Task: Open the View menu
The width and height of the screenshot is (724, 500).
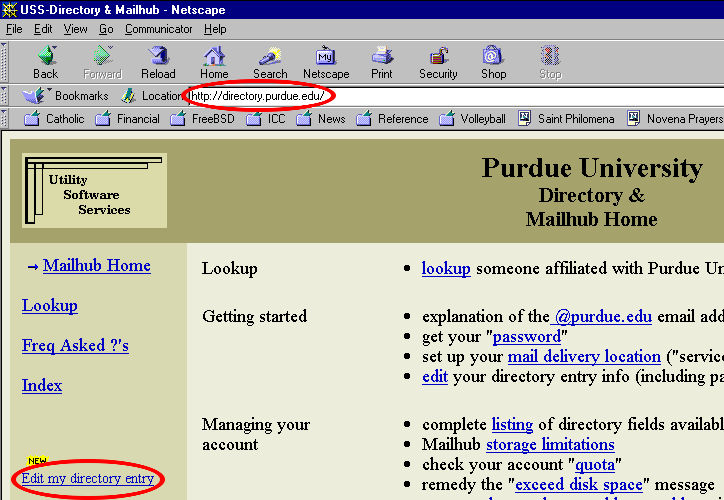Action: click(x=75, y=29)
